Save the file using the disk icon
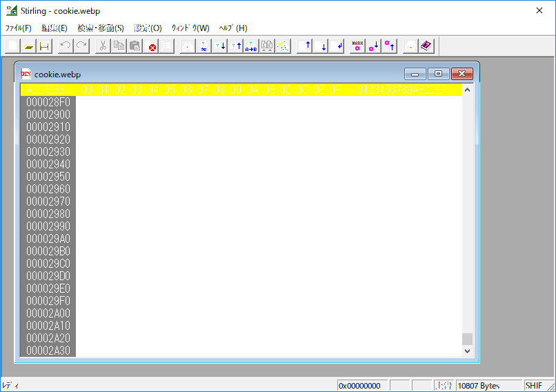Screen dimensions: 556x392 coord(44,46)
